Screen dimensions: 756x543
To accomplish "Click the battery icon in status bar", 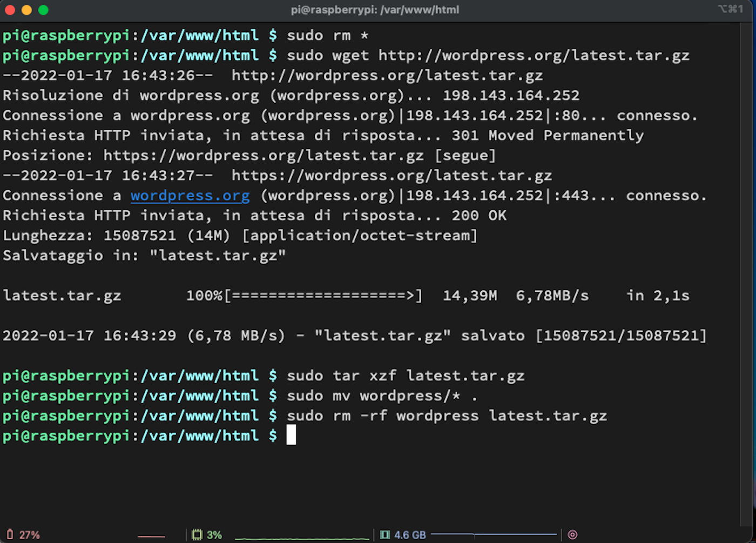I will pos(9,534).
